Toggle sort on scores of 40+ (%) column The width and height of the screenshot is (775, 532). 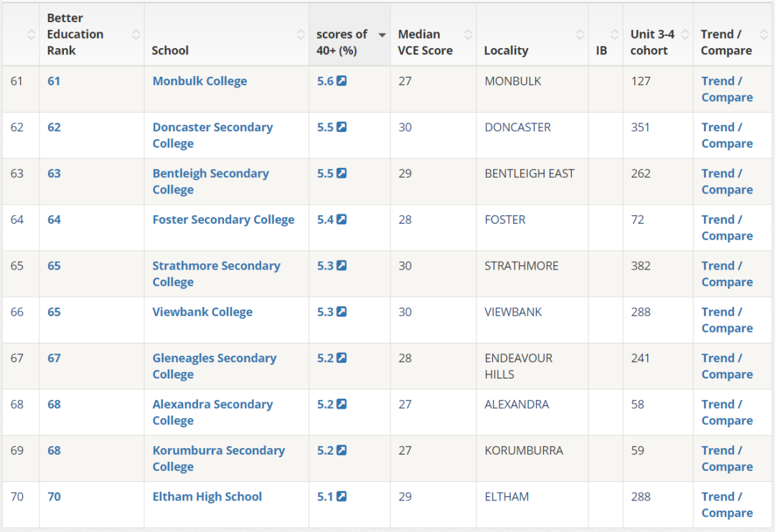(350, 34)
